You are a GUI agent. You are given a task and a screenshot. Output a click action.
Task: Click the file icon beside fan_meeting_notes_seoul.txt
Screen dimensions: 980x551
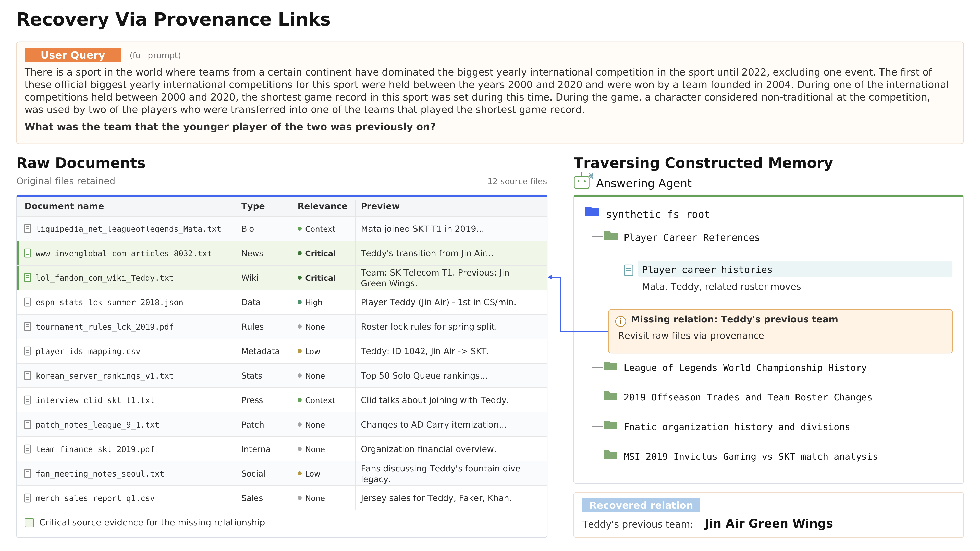click(x=27, y=473)
